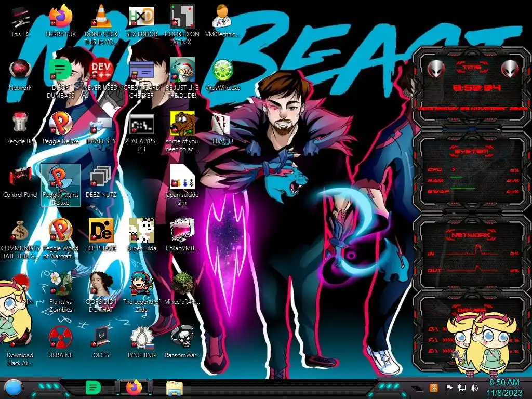Switch to Firefox on the taskbar

click(x=134, y=388)
